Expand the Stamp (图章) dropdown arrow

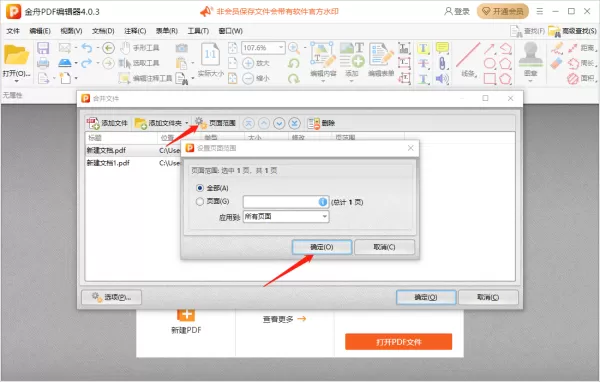(530, 81)
